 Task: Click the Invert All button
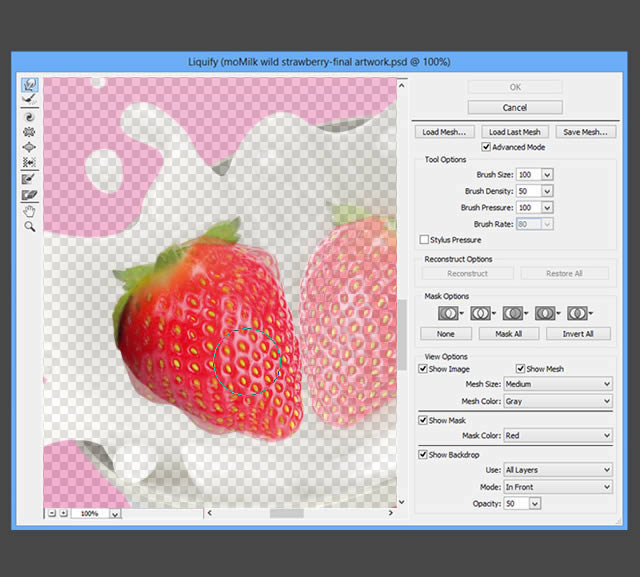click(x=578, y=334)
